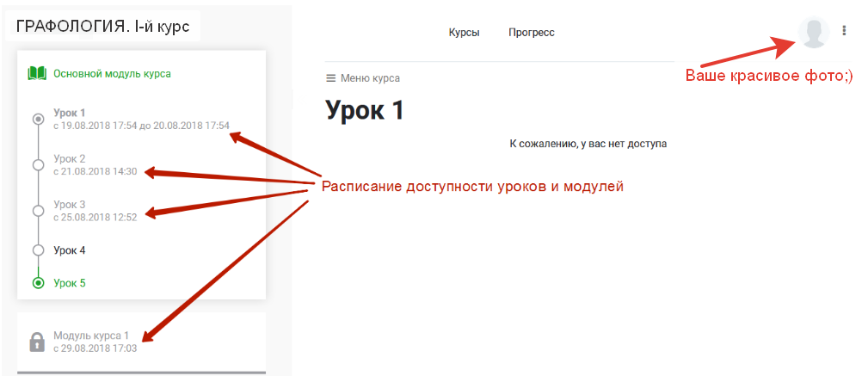Click the user profile avatar photo
The width and height of the screenshot is (868, 376).
[813, 32]
